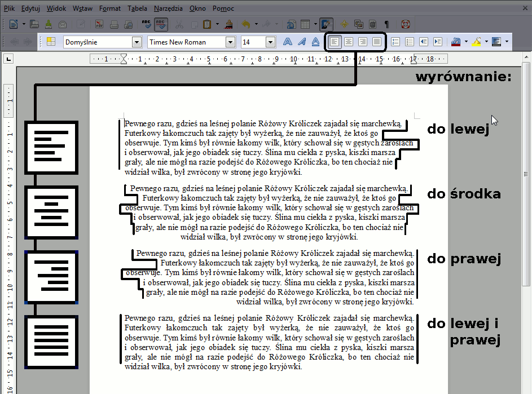Screen dimensions: 532x394
Task: Export document directly as PDF
Action: [x=100, y=24]
